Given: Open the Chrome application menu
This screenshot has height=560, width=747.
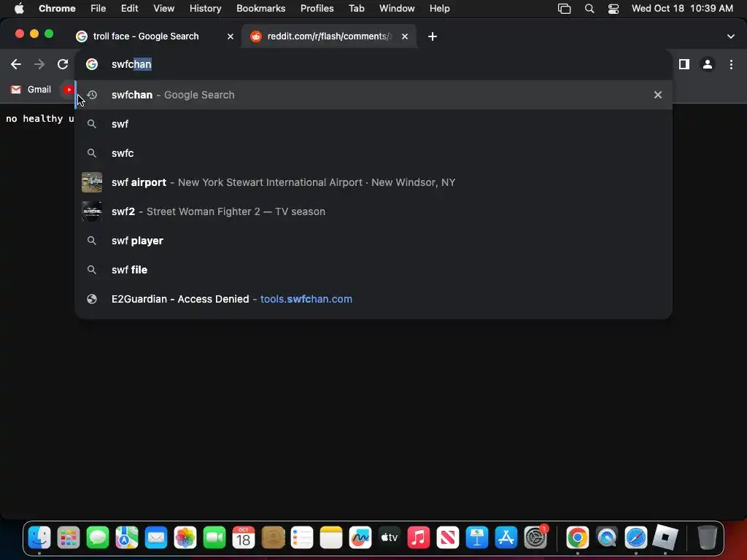Looking at the screenshot, I should pos(57,9).
